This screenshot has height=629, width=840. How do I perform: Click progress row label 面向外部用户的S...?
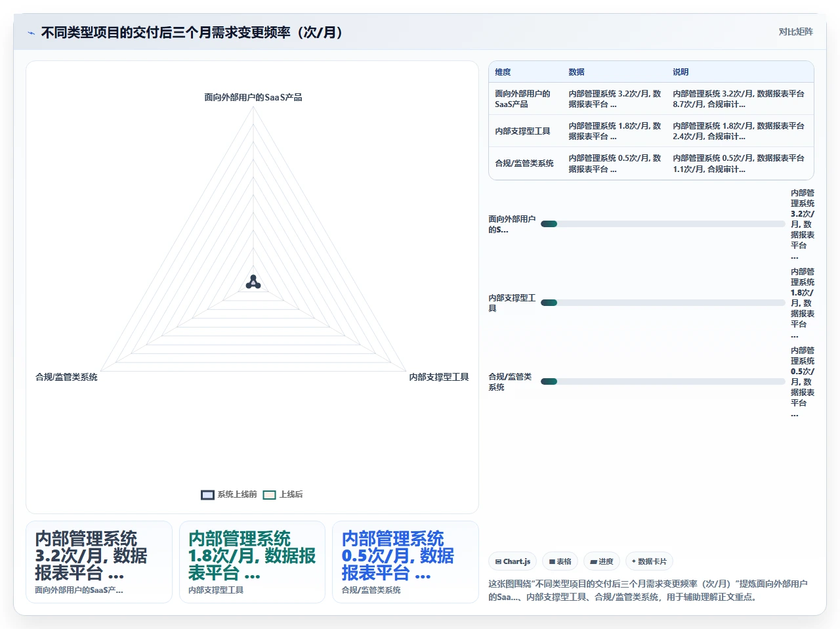[512, 225]
